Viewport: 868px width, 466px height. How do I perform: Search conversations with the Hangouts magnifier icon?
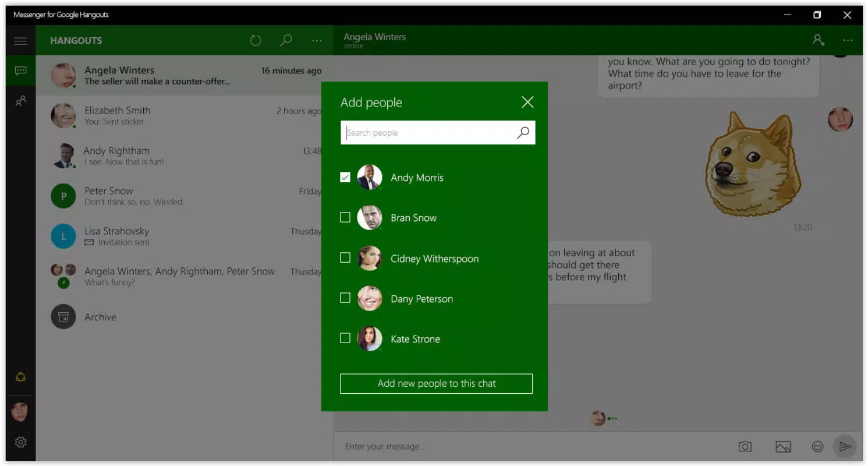286,40
